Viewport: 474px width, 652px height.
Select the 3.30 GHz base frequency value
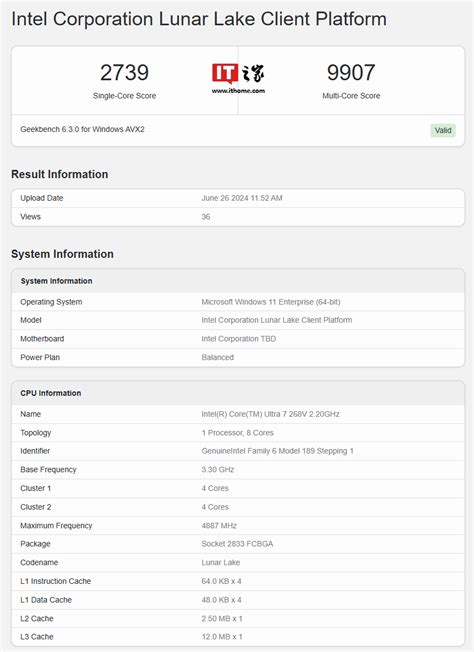(x=218, y=469)
